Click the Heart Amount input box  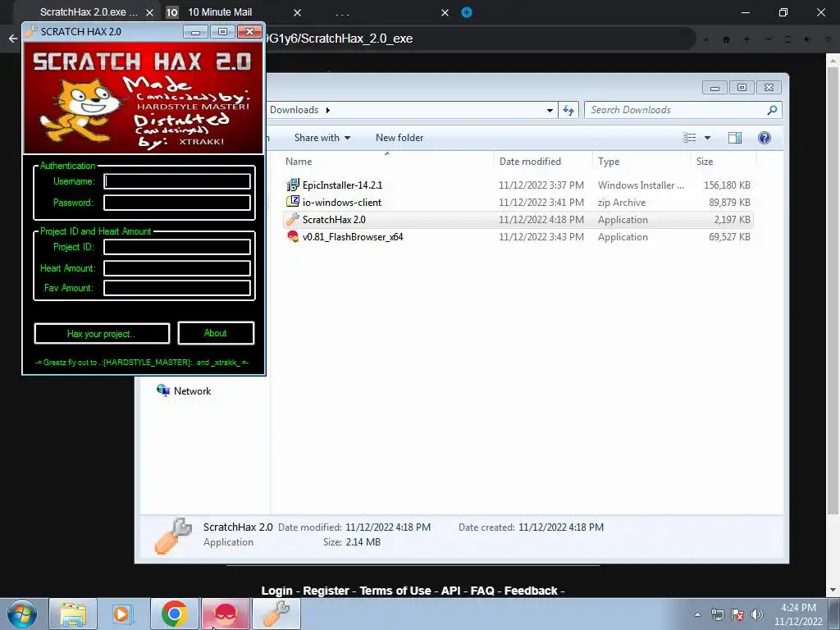[177, 268]
